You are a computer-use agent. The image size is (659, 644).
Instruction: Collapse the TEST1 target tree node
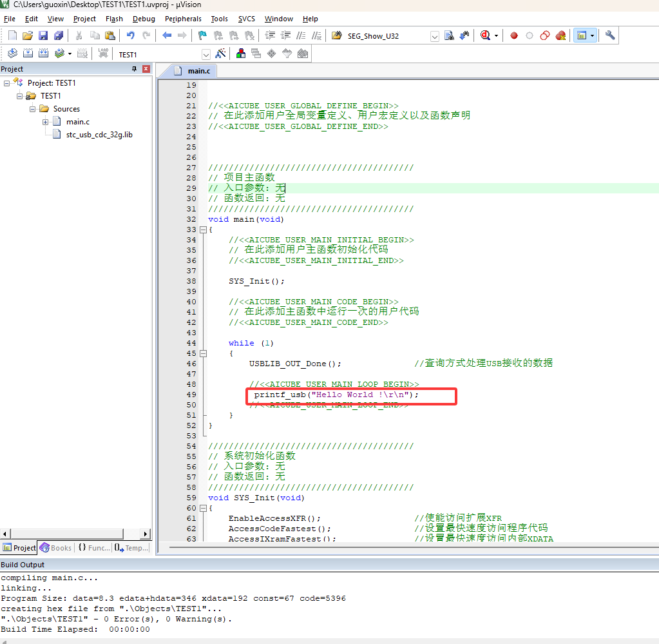[19, 96]
